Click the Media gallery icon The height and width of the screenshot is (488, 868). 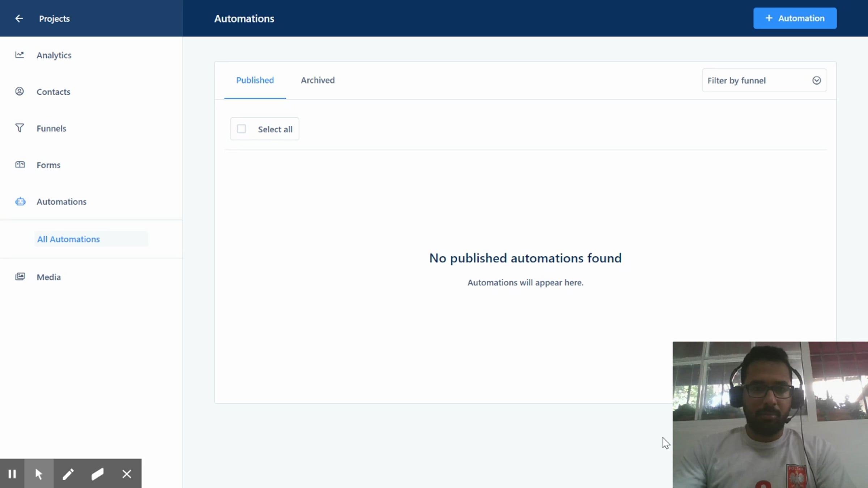[x=20, y=277]
